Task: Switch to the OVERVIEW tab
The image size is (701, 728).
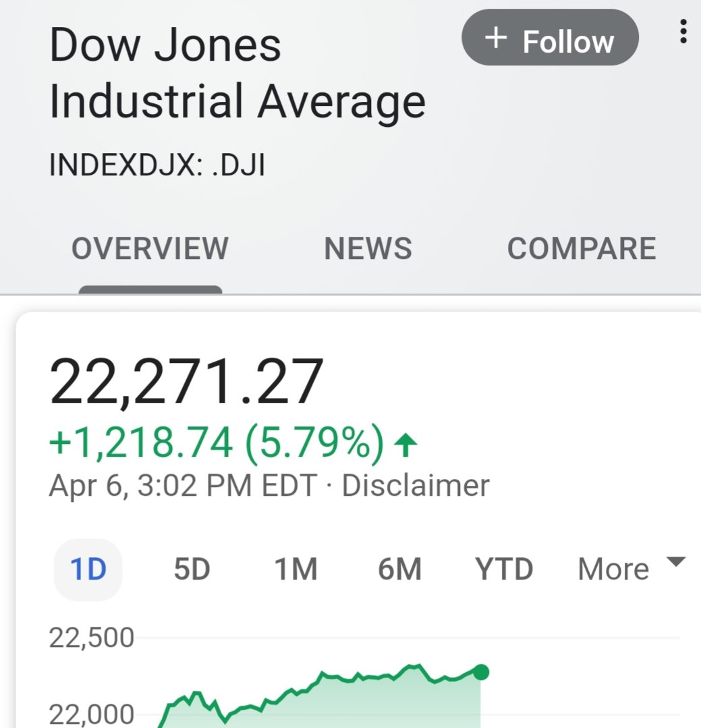Action: tap(150, 248)
